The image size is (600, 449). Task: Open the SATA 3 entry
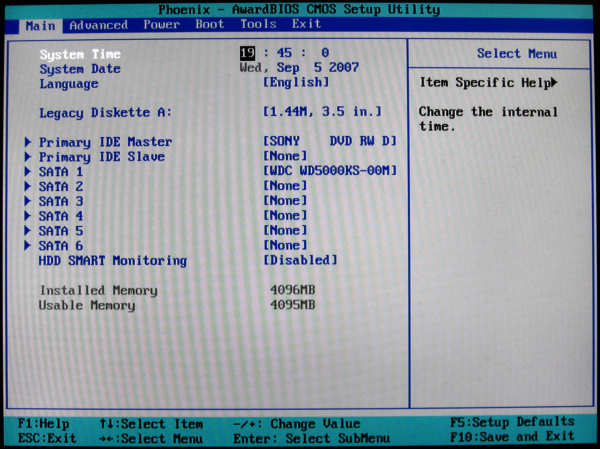pyautogui.click(x=61, y=201)
